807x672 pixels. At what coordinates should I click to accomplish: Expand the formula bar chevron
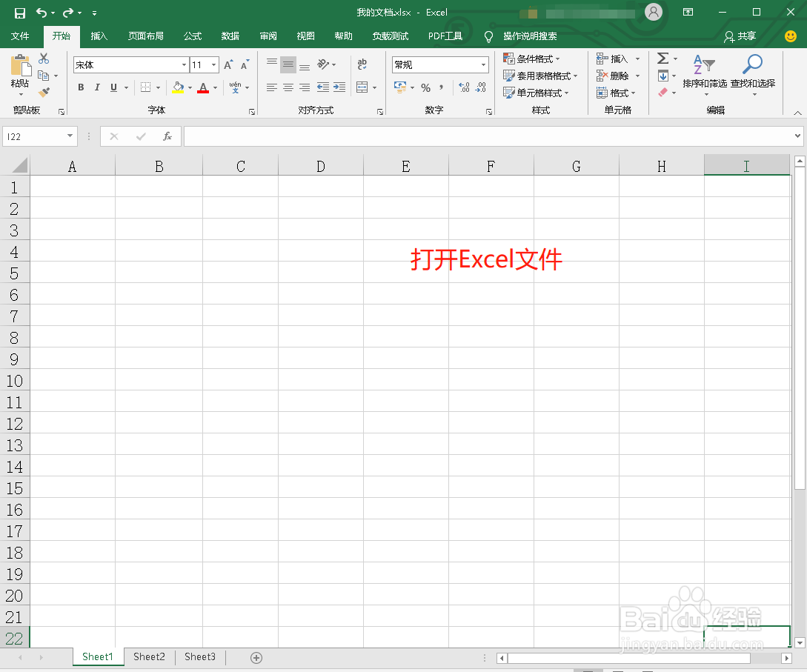click(797, 136)
